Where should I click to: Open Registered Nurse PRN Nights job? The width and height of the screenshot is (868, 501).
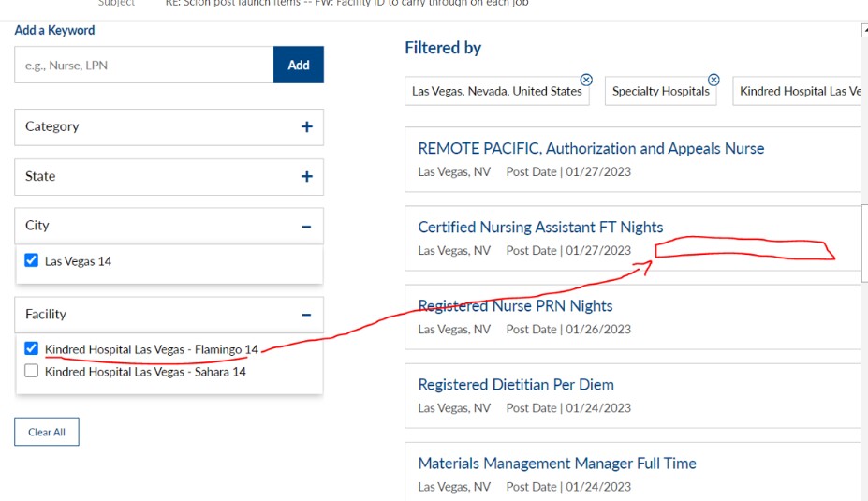515,306
